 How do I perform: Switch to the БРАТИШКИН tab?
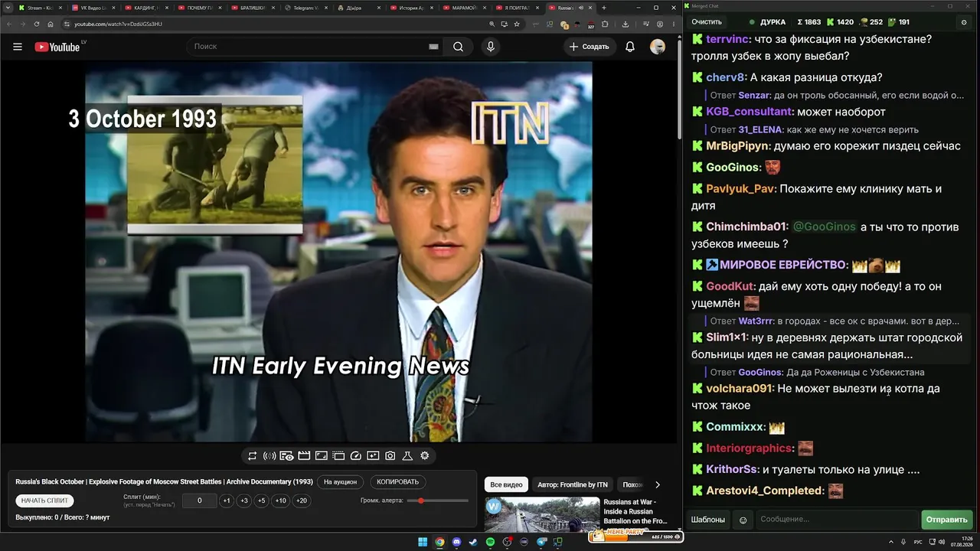point(253,8)
